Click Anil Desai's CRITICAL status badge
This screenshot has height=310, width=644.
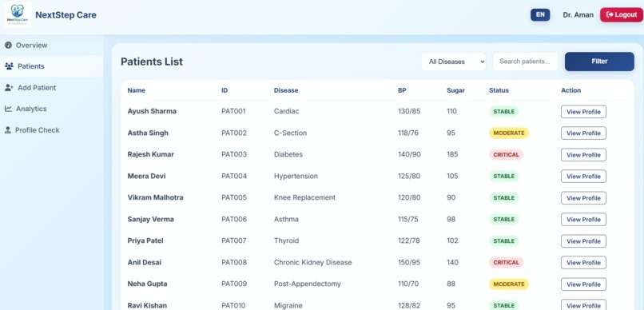507,262
